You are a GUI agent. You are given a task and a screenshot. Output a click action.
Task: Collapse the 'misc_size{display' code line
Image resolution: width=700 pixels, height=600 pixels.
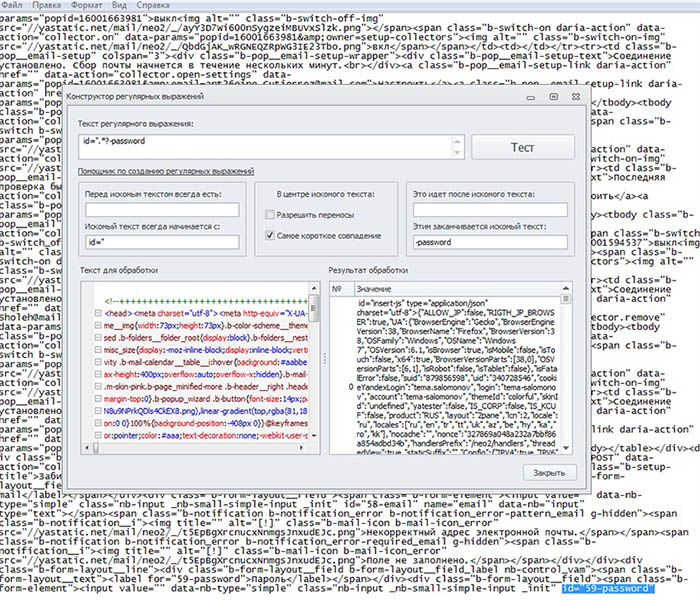[x=98, y=350]
